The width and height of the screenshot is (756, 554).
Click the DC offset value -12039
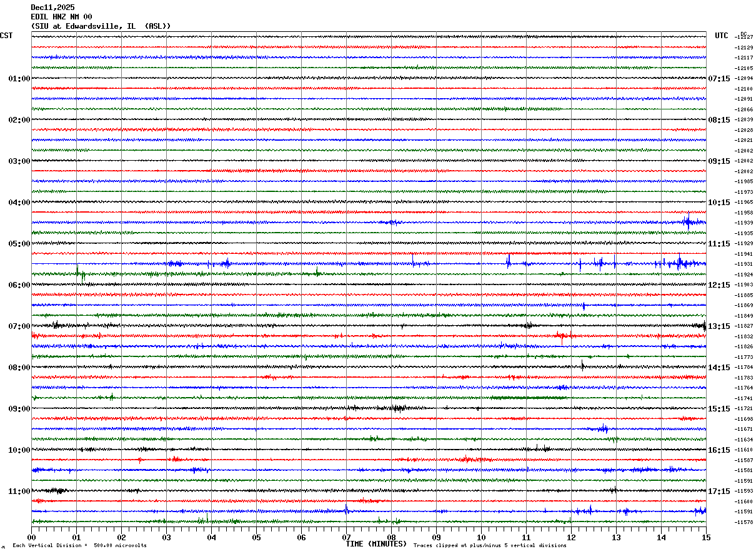(744, 119)
